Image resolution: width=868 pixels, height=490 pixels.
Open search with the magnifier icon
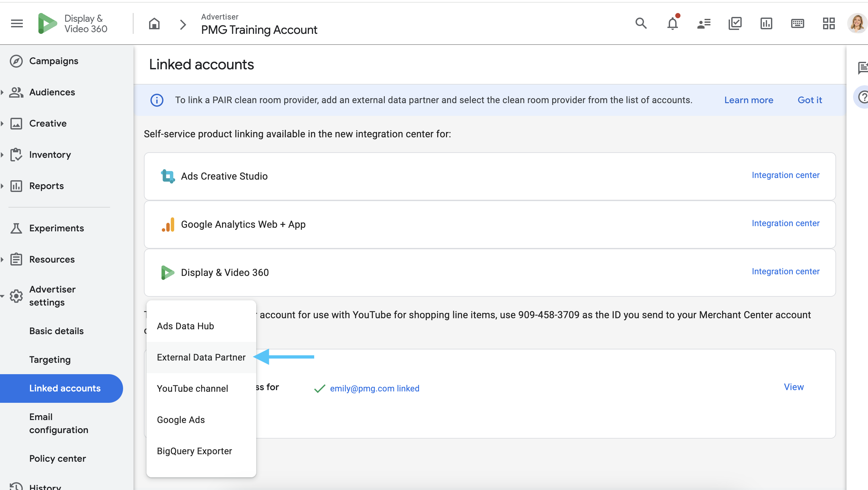tap(641, 23)
